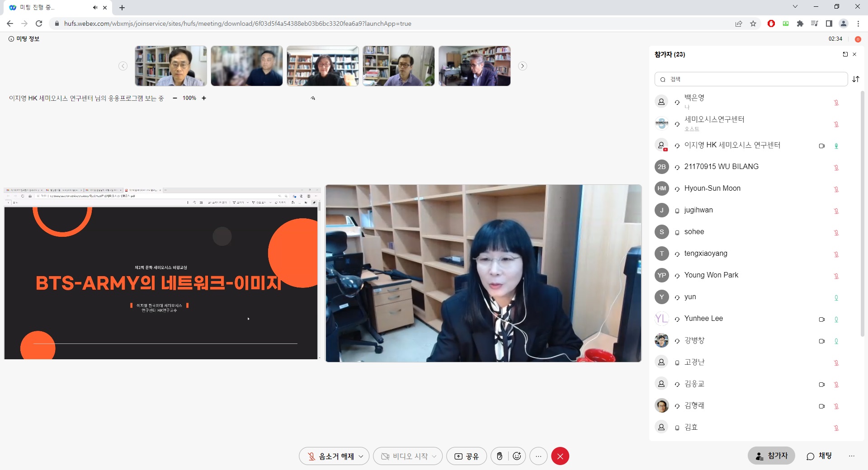
Task: Click mic icon for 고경난
Action: [x=836, y=363]
